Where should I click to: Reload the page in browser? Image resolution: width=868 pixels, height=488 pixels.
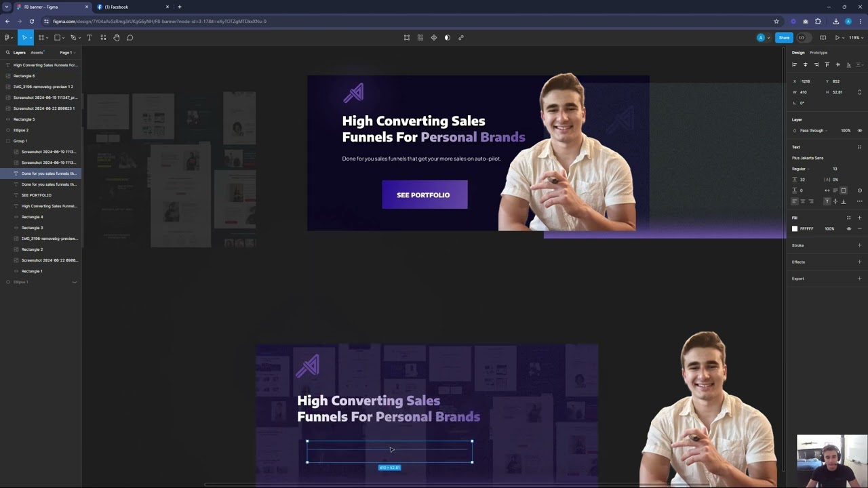pyautogui.click(x=31, y=21)
